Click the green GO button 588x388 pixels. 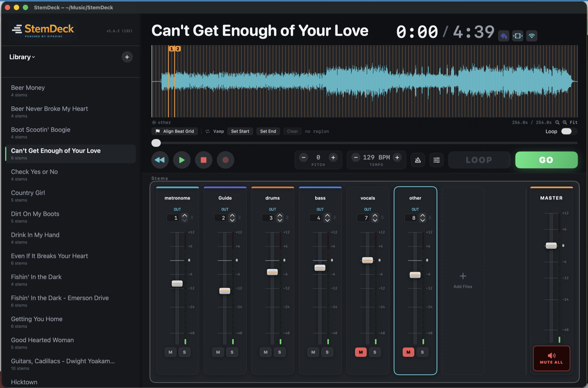pyautogui.click(x=546, y=160)
